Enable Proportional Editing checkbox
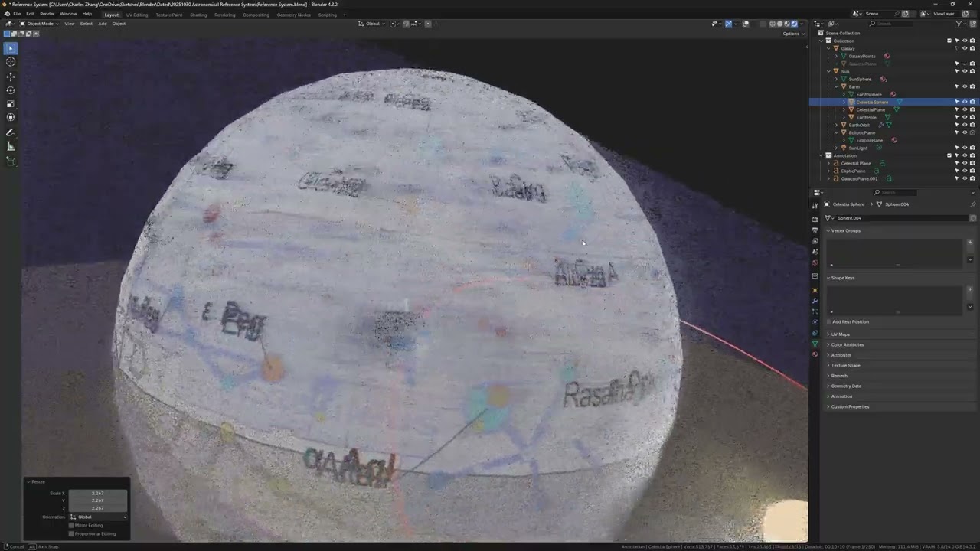Image resolution: width=980 pixels, height=551 pixels. click(x=71, y=533)
